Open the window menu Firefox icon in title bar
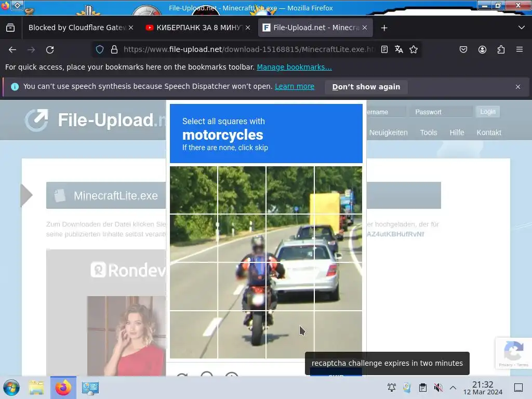Image resolution: width=532 pixels, height=399 pixels. (5, 6)
